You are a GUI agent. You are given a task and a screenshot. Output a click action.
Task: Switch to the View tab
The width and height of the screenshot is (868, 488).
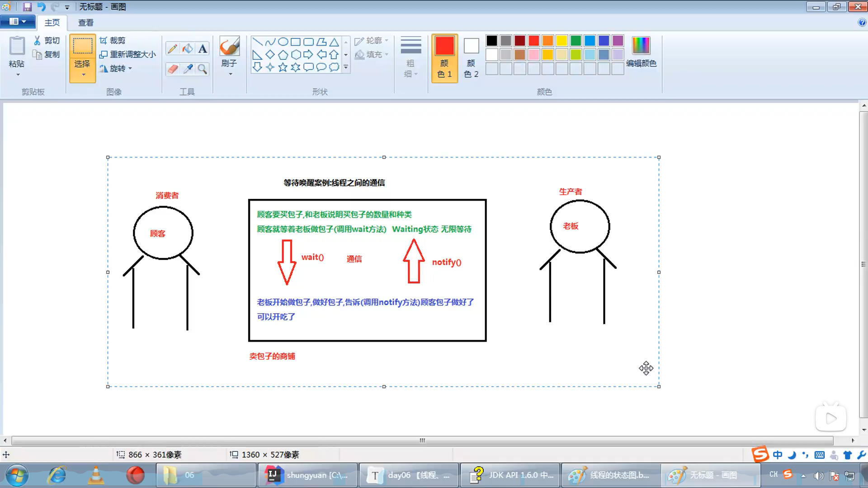(86, 23)
